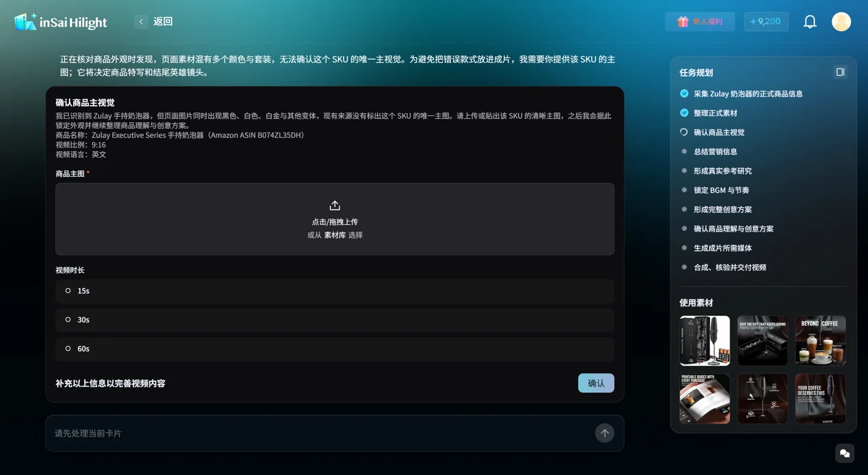Select the 60s video duration
This screenshot has height=475, width=868.
point(335,349)
